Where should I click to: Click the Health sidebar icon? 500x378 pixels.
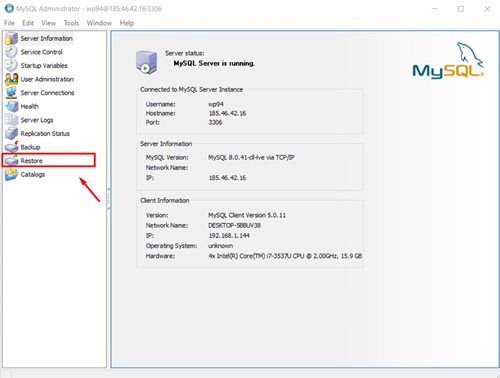coord(11,106)
